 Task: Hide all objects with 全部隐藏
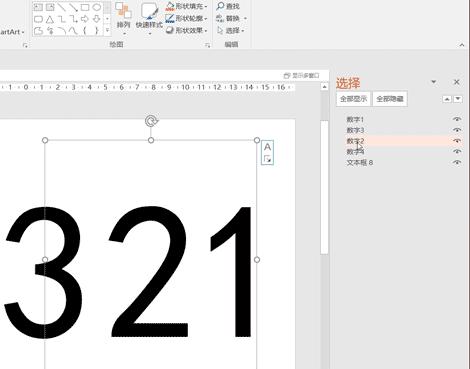point(390,99)
